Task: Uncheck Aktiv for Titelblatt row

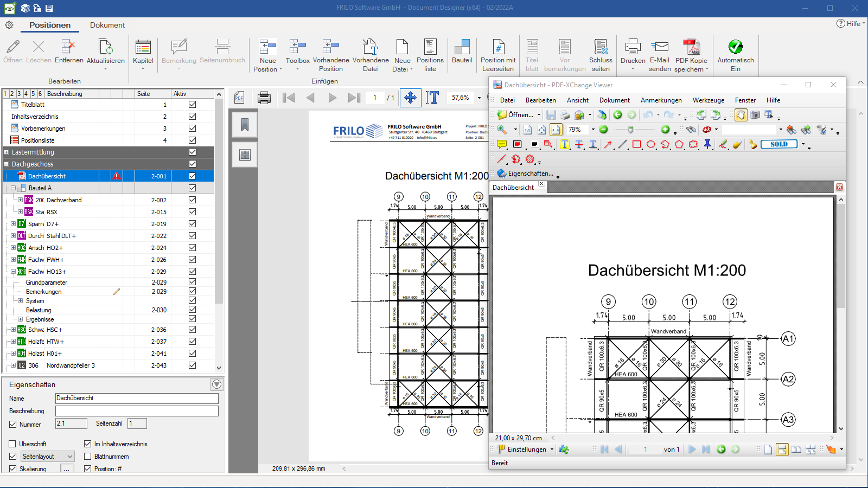Action: click(x=192, y=105)
